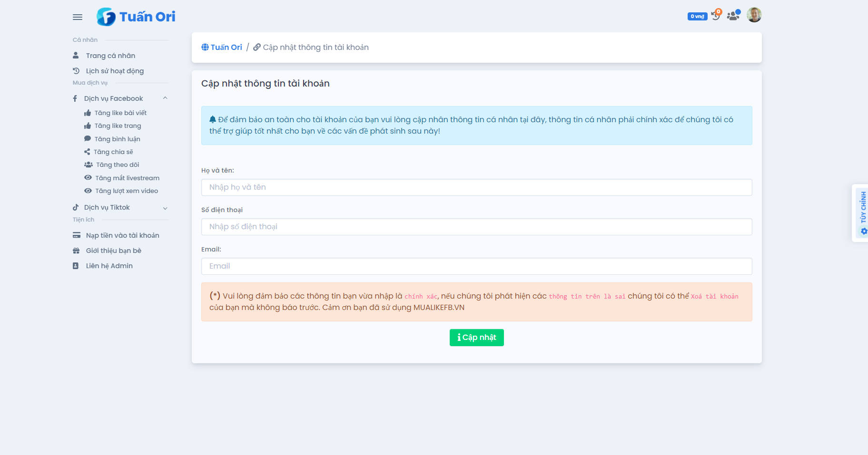
Task: Click comment bubble icon of Tăng bình luận
Action: 88,138
